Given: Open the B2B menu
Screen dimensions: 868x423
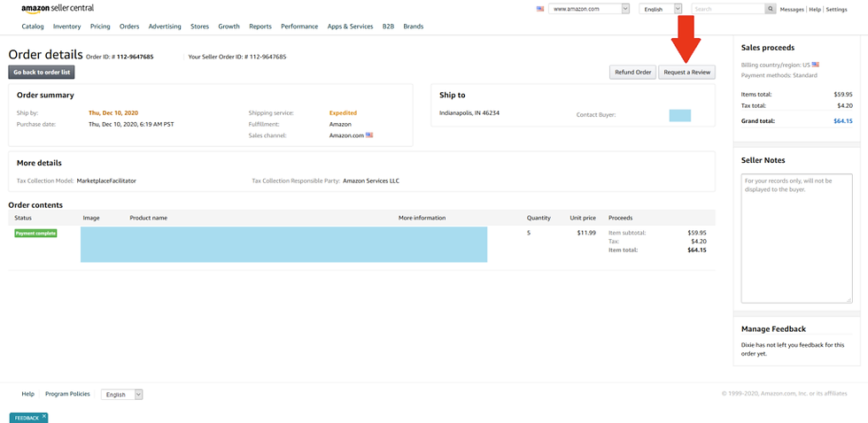Looking at the screenshot, I should point(388,26).
